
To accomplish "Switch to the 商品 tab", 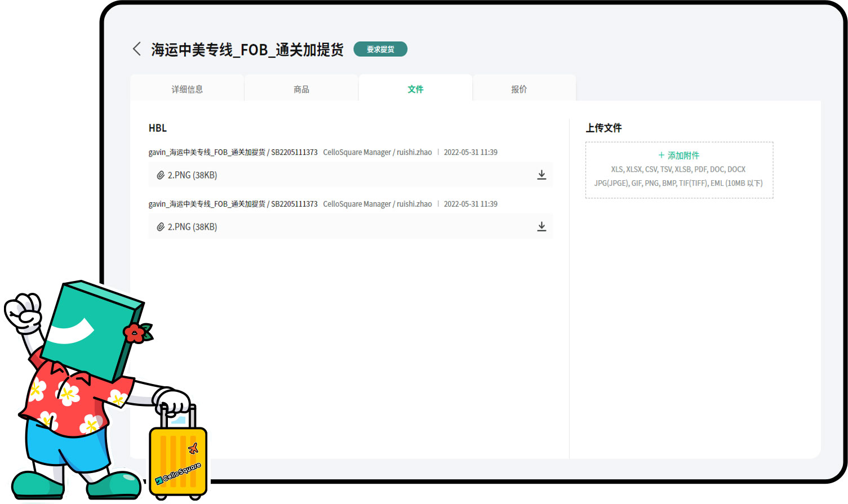I will pos(301,88).
